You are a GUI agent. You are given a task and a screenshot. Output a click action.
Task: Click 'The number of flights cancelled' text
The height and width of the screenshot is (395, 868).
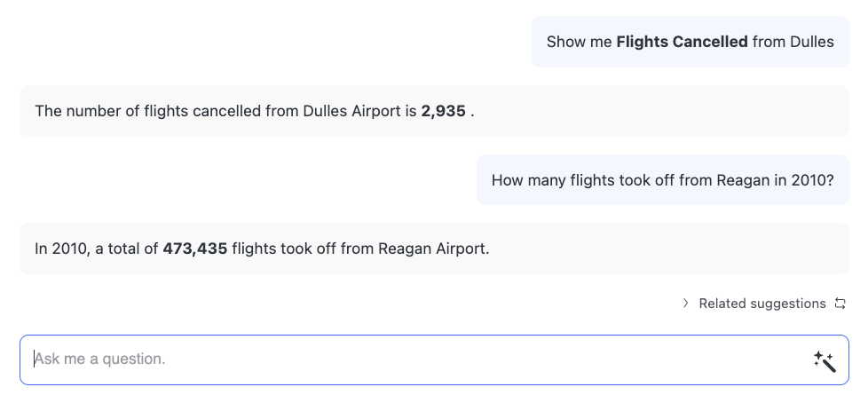147,111
